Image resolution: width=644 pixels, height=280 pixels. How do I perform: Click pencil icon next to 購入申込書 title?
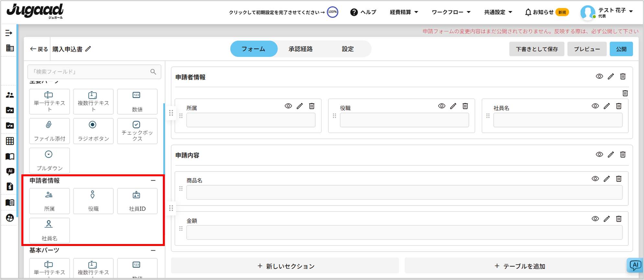click(x=88, y=49)
